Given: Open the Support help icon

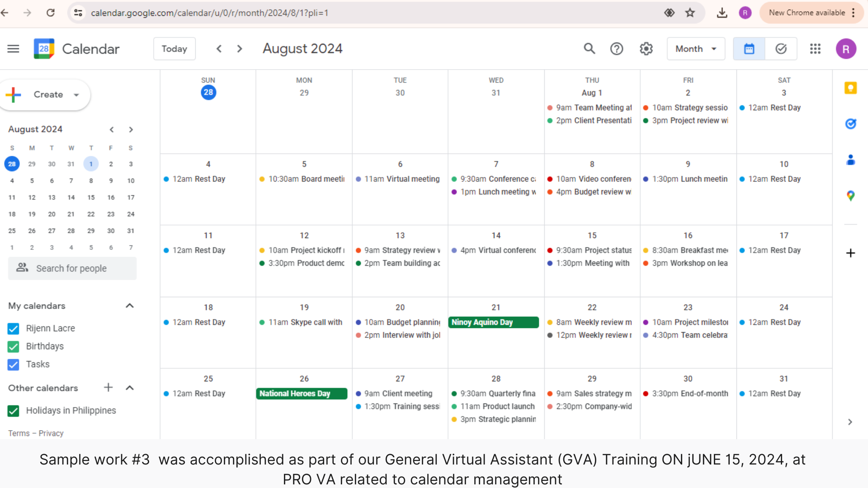Looking at the screenshot, I should click(617, 48).
